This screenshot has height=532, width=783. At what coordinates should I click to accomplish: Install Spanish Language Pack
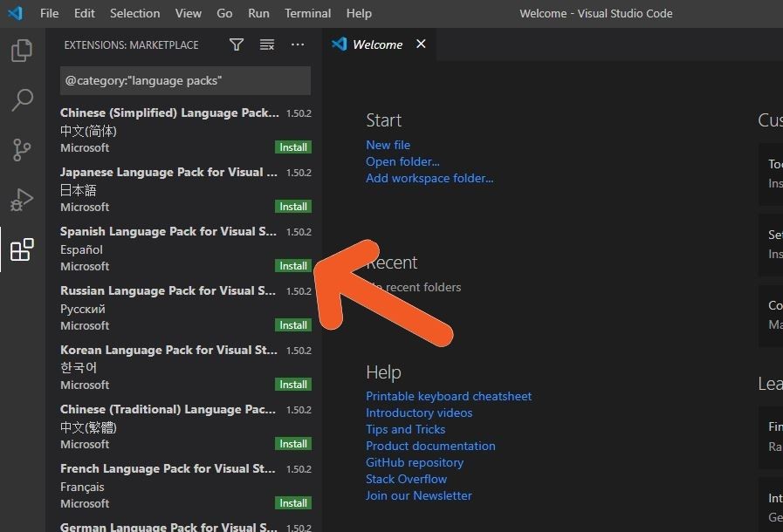tap(293, 266)
